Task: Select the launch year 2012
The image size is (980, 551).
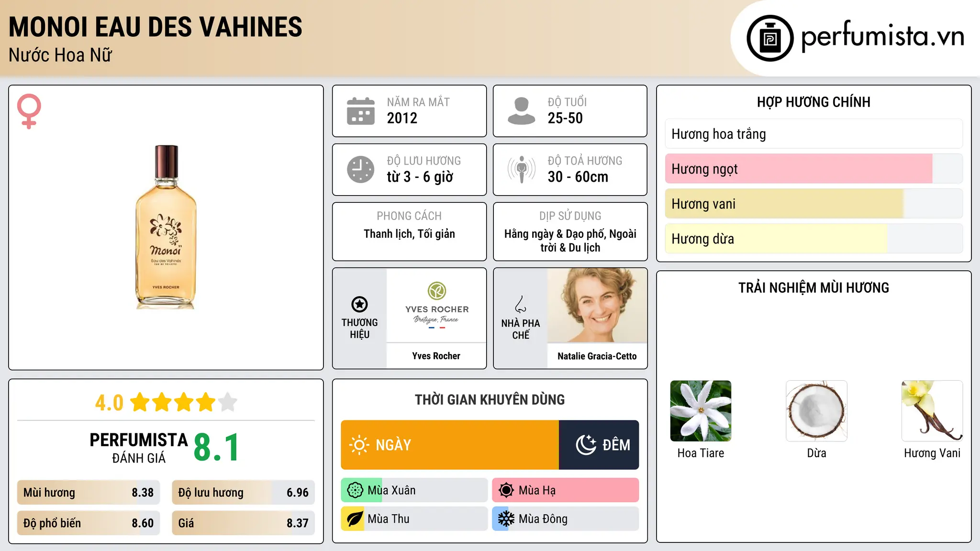Action: tap(402, 118)
